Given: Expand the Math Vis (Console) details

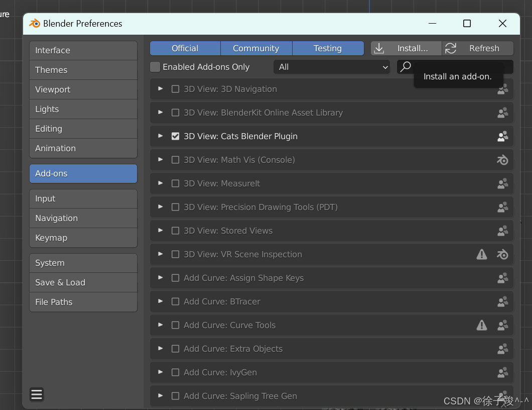Looking at the screenshot, I should click(x=161, y=159).
